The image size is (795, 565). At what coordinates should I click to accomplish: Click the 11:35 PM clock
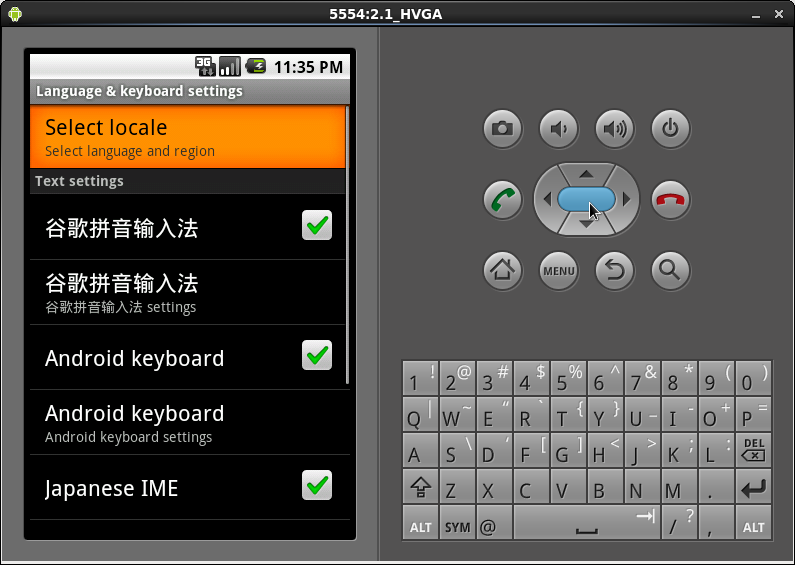click(x=308, y=67)
